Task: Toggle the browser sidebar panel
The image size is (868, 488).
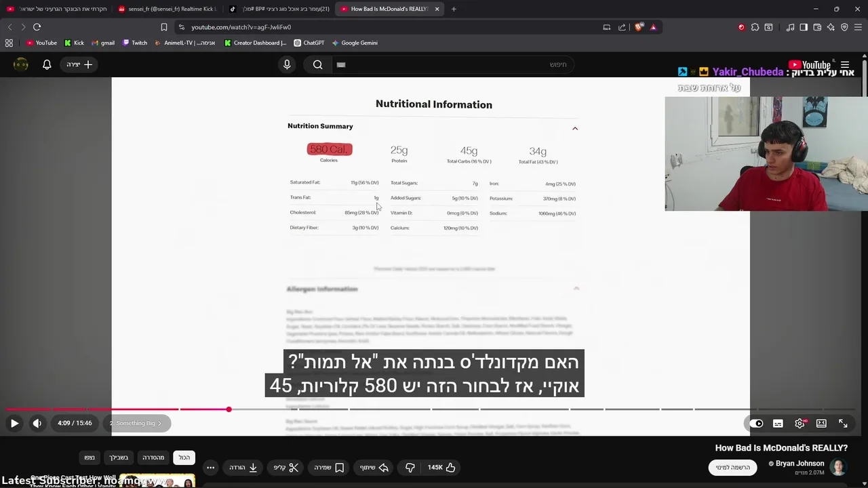Action: (804, 27)
